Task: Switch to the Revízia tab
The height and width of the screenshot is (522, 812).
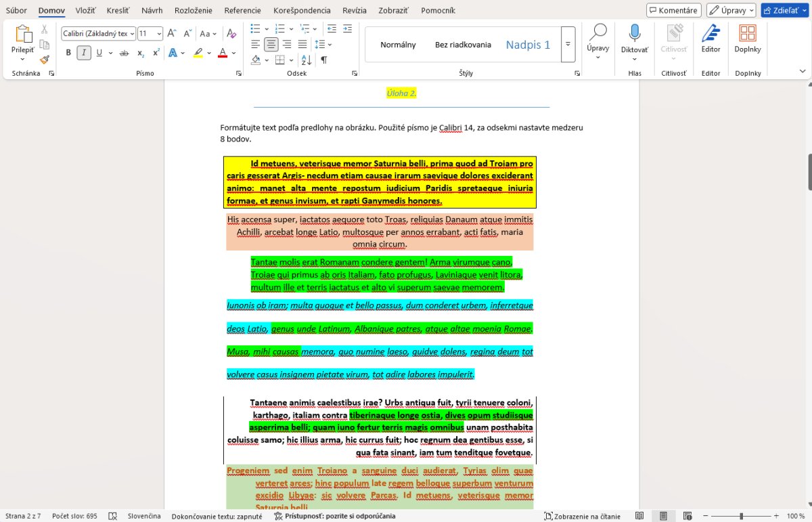Action: coord(355,10)
